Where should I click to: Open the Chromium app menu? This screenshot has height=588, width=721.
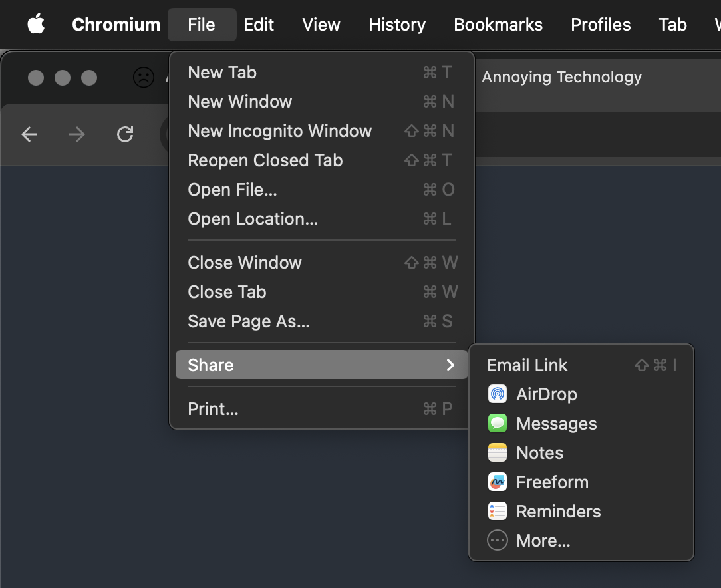pos(116,25)
